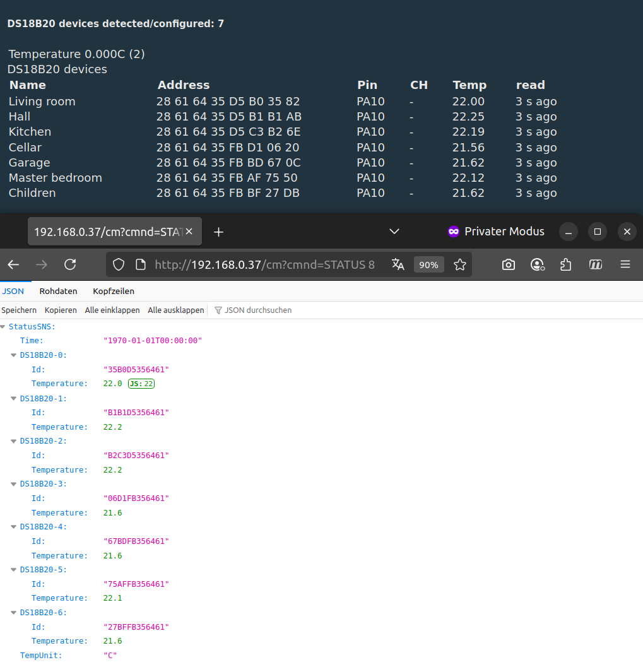Switch to the Rohdaten tab
The width and height of the screenshot is (643, 672).
[58, 291]
